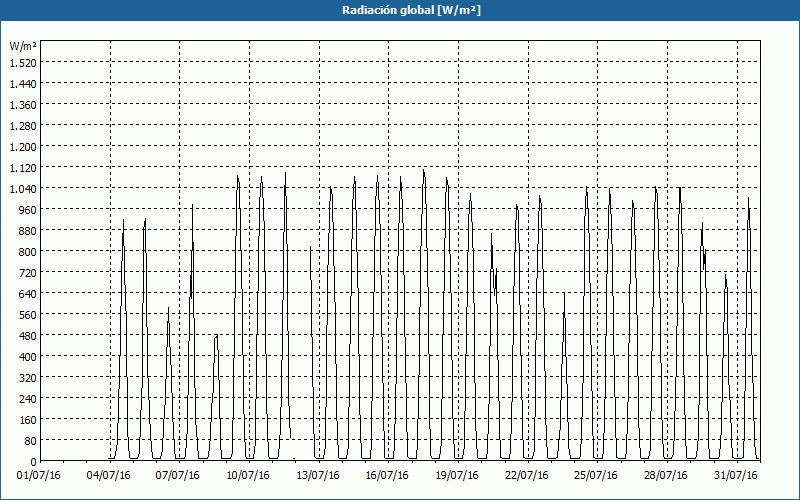
Task: Click the 1.520 y-axis value
Action: point(23,62)
